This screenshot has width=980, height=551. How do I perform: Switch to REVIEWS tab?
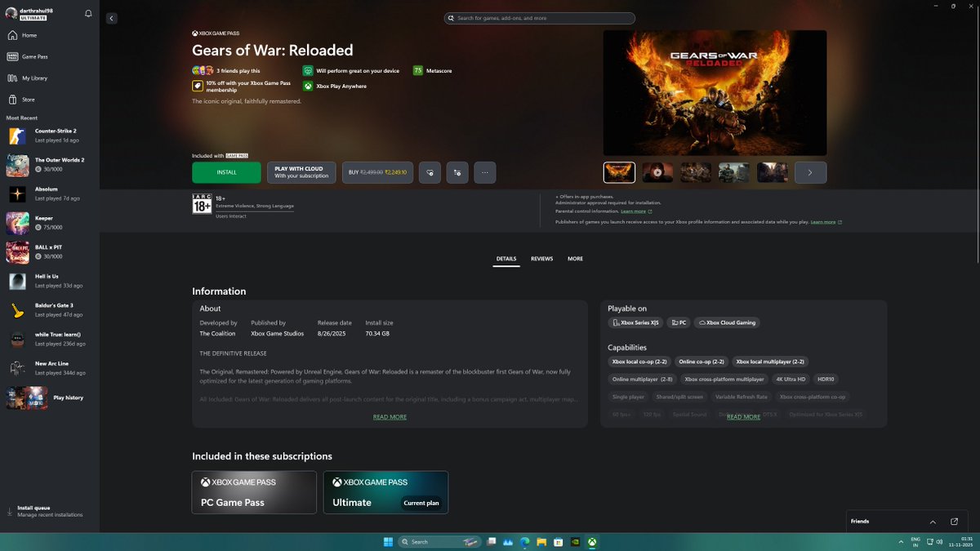pyautogui.click(x=541, y=259)
